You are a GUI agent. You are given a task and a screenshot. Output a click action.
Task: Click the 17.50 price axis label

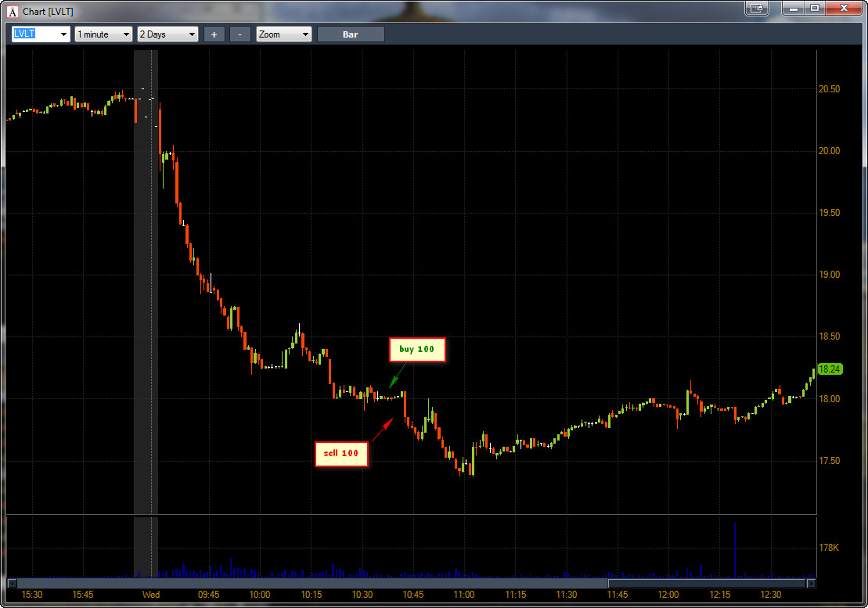click(829, 461)
